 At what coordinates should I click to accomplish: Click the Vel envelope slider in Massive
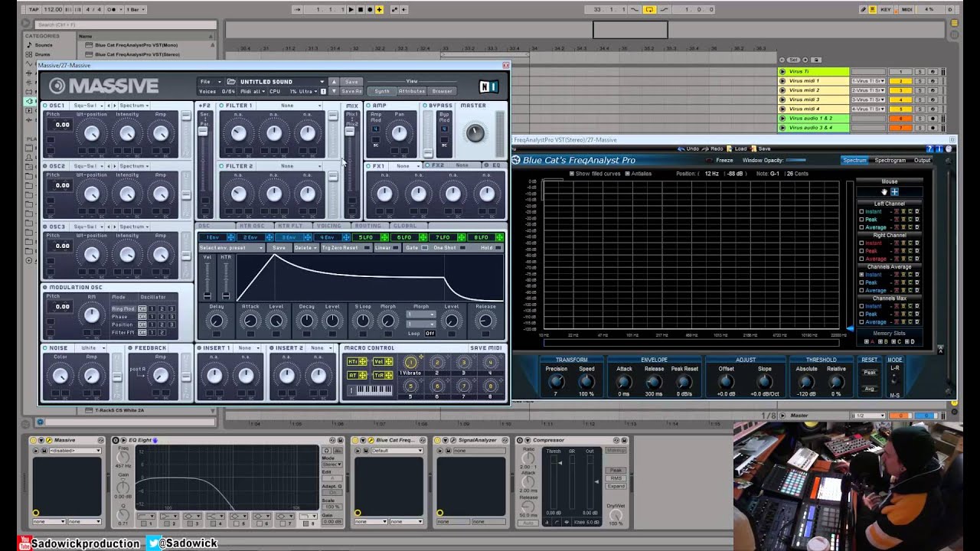[208, 279]
